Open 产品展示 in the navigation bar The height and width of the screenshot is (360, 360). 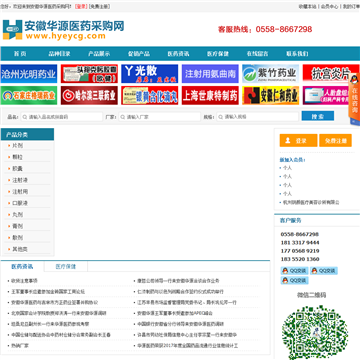pos(99,54)
